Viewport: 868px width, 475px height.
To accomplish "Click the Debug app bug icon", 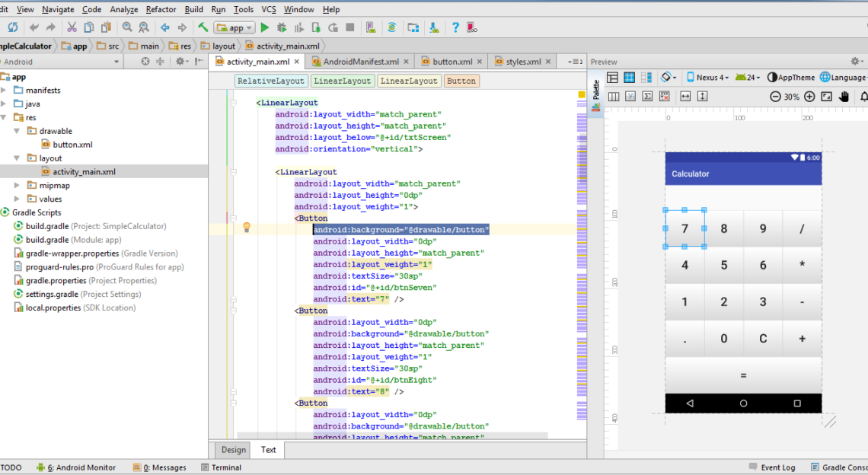I will pos(282,27).
